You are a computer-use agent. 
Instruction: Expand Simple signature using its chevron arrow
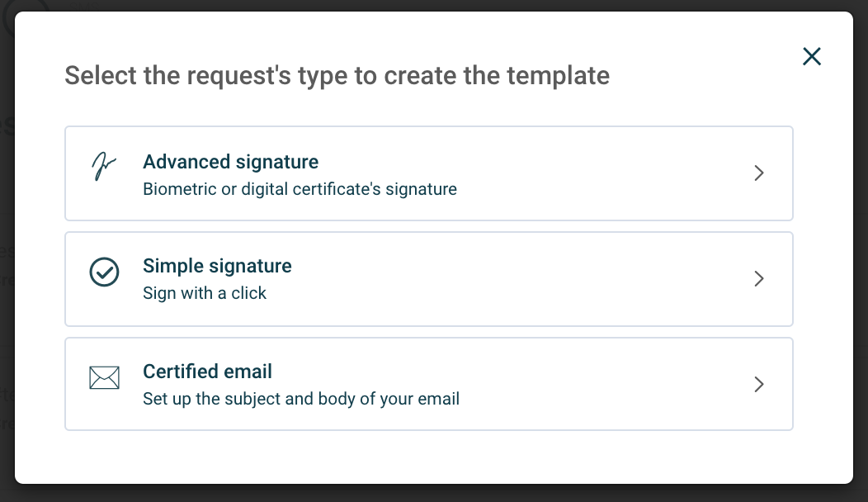(759, 278)
